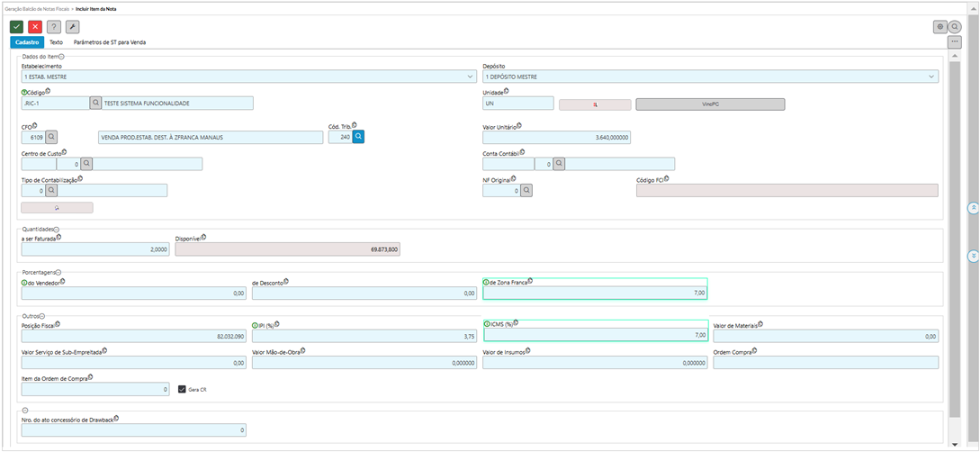Toggle the Gera CR checkbox
This screenshot has height=452, width=980.
coord(182,390)
